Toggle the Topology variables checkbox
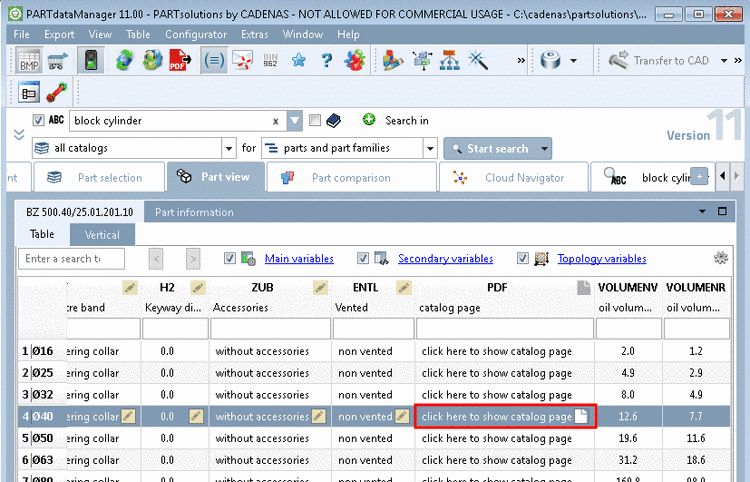 coord(523,258)
